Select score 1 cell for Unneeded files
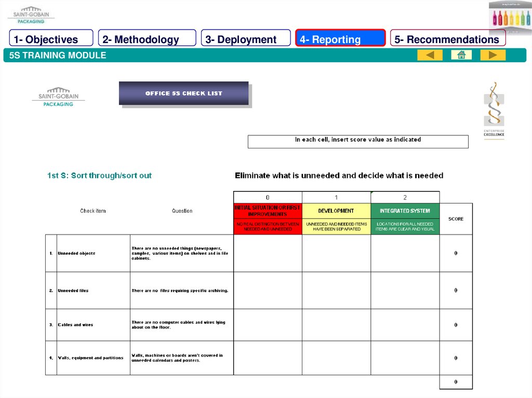Screen dimensions: 532x398 (336, 291)
